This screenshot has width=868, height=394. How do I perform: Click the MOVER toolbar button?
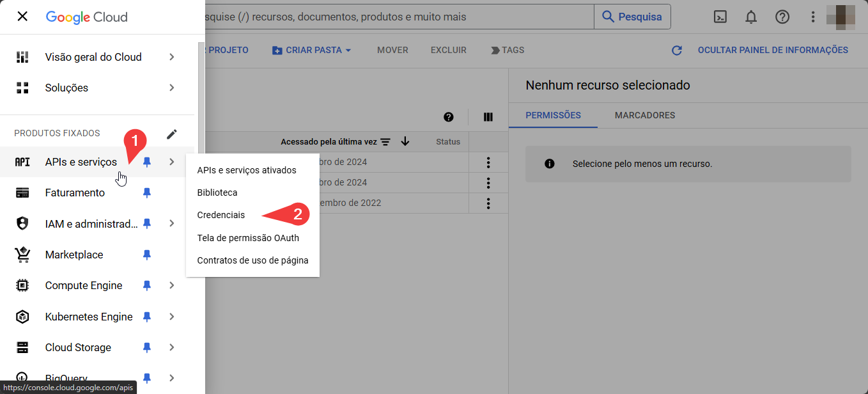pyautogui.click(x=392, y=50)
